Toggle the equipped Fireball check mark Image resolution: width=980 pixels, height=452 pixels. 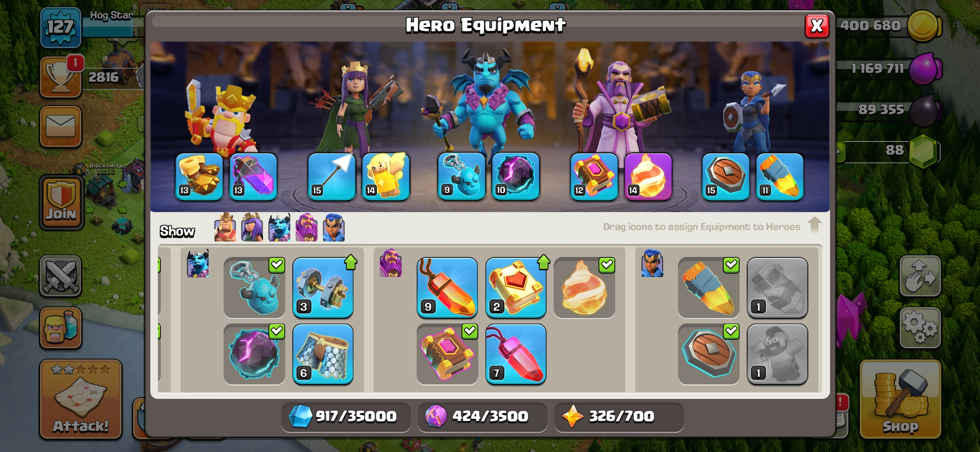click(606, 265)
